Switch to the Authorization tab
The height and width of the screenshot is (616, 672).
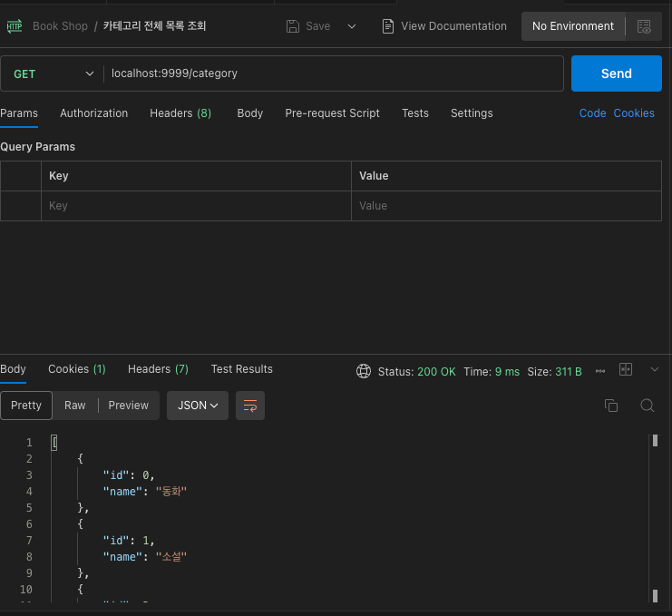[93, 113]
